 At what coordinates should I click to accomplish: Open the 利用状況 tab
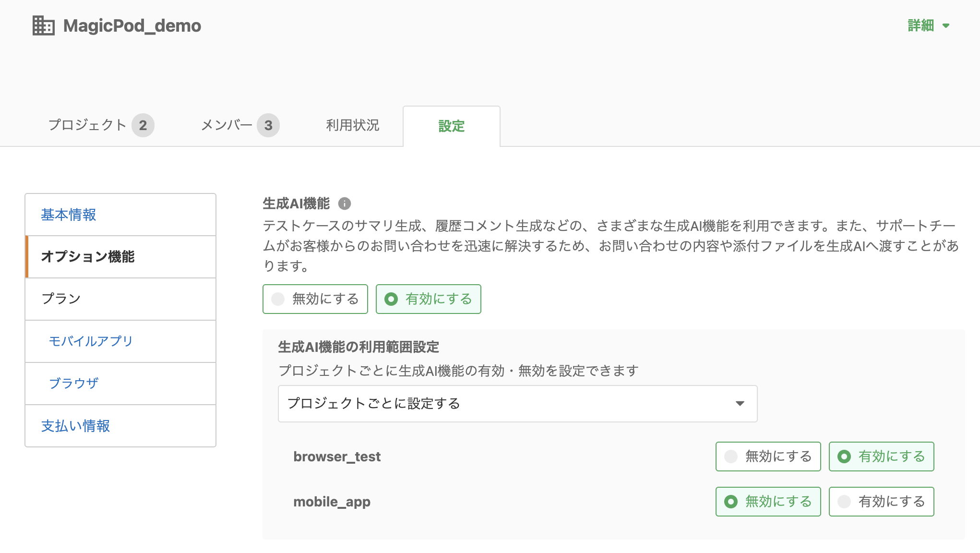tap(353, 125)
